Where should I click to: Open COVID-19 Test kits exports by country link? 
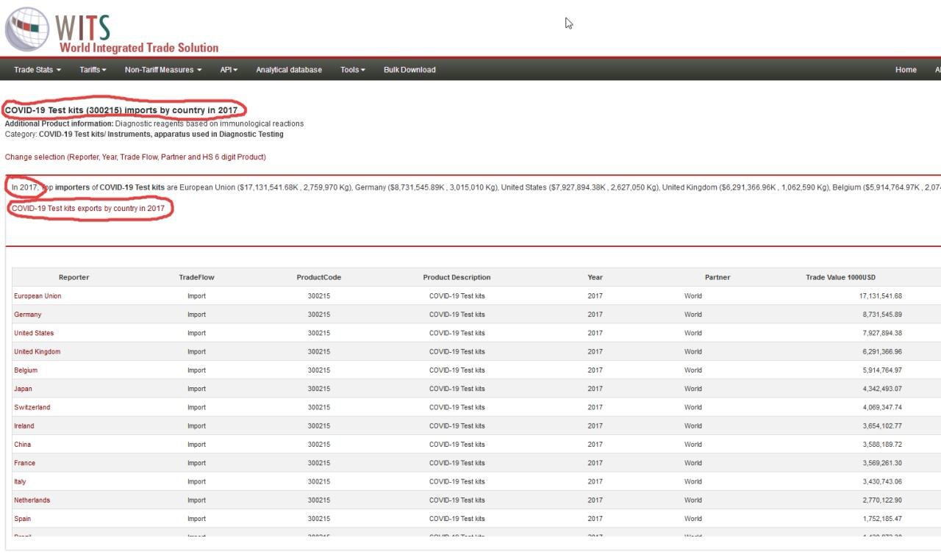coord(88,209)
